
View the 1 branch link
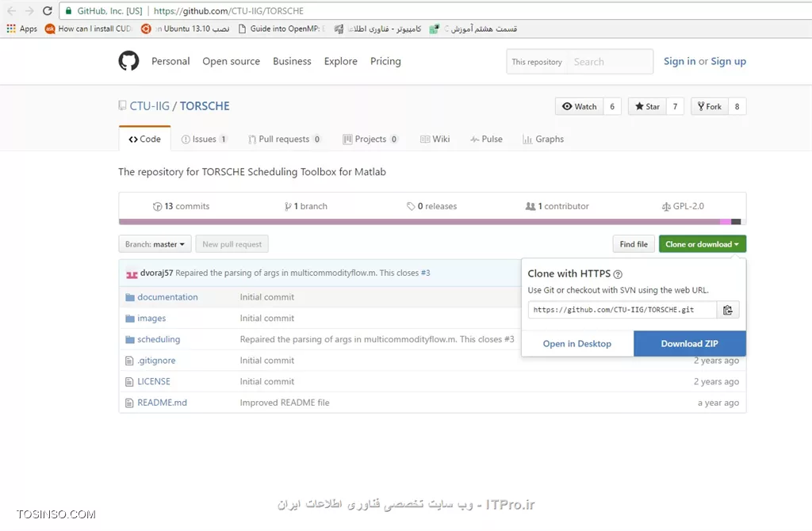pyautogui.click(x=306, y=206)
